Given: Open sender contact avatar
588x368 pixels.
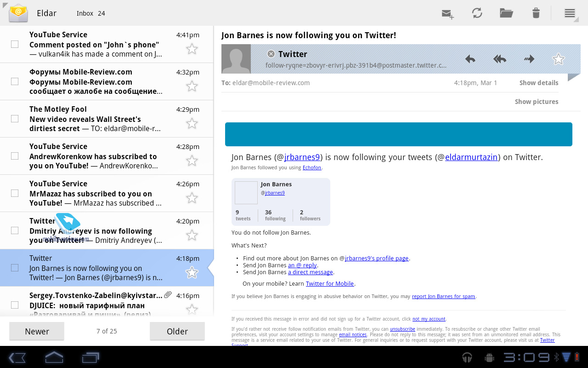Looking at the screenshot, I should [x=236, y=59].
